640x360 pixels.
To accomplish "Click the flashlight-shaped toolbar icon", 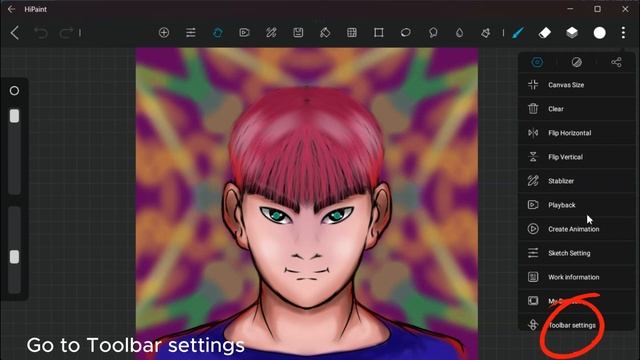I will click(486, 33).
